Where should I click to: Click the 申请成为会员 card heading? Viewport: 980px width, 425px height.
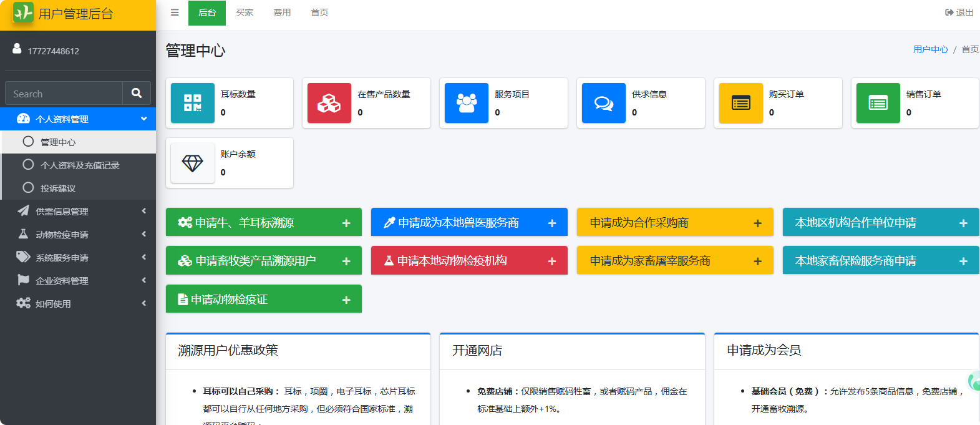[x=764, y=351]
